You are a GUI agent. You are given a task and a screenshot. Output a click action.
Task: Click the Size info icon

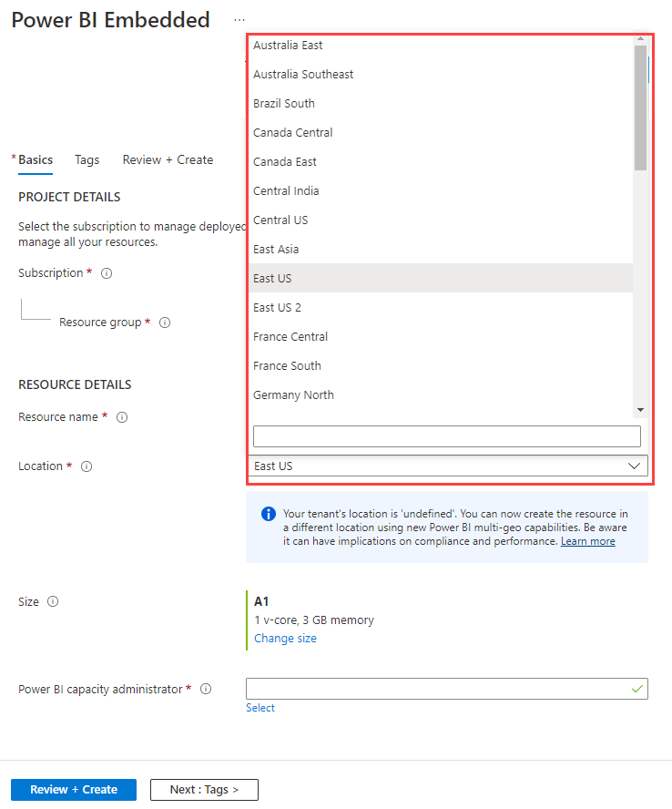(x=53, y=602)
